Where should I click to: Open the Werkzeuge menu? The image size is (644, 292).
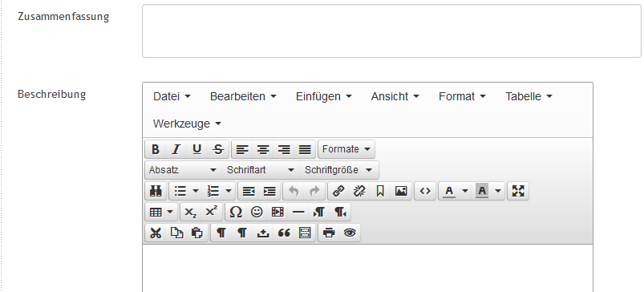click(187, 124)
